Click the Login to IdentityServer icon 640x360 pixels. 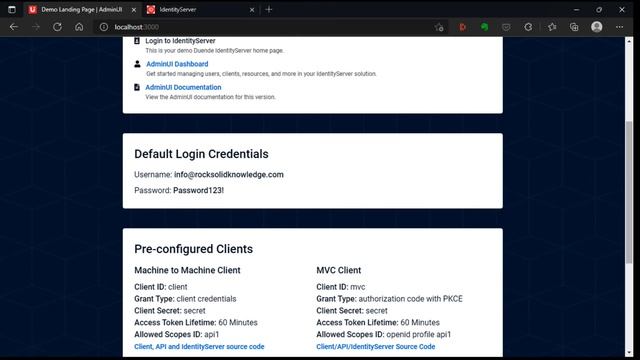pyautogui.click(x=137, y=41)
